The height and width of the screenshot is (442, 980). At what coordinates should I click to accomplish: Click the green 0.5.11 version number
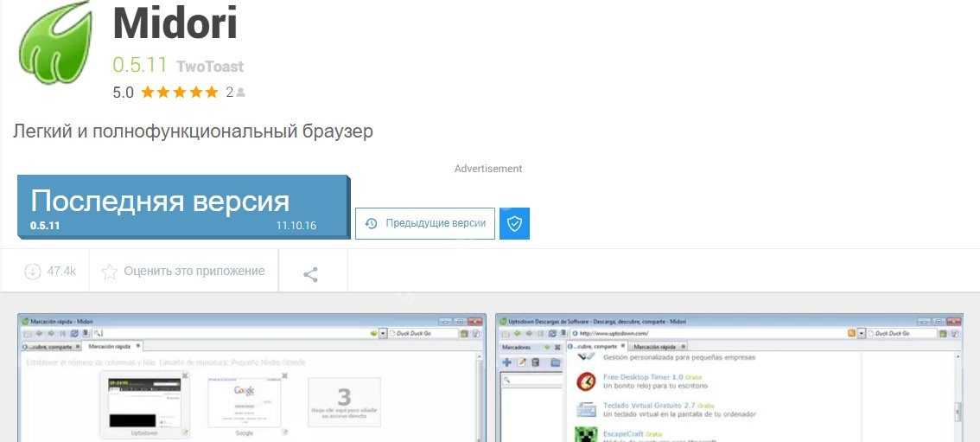click(x=140, y=65)
